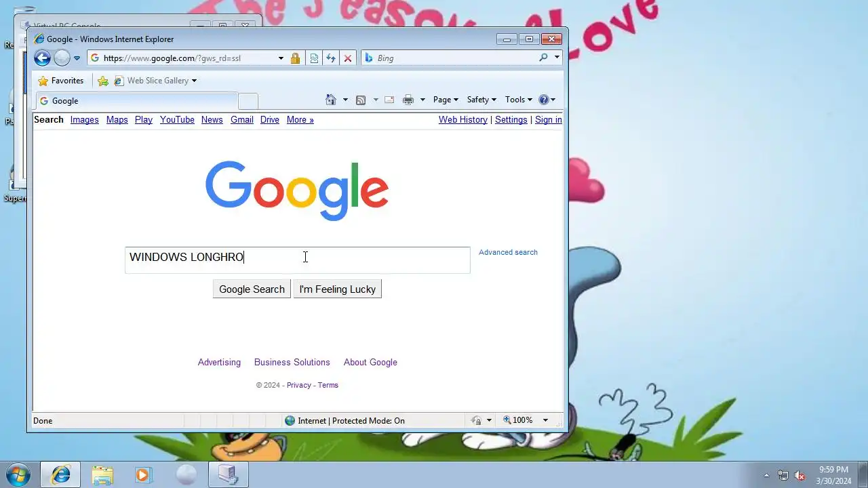Image resolution: width=868 pixels, height=488 pixels.
Task: Click Add to Favorites Bar icon
Action: point(103,81)
